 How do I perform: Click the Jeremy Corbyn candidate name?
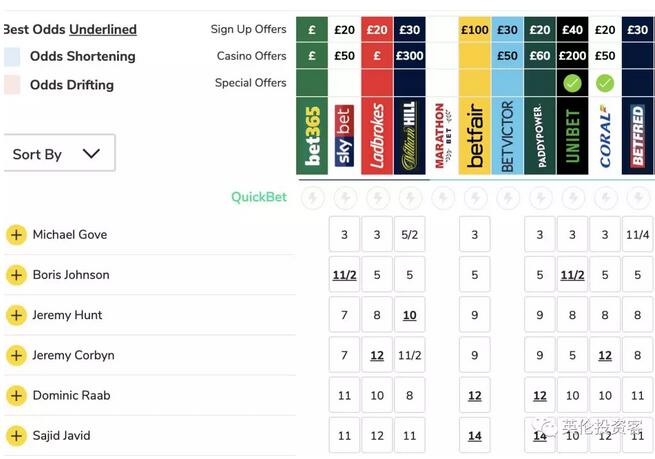tap(73, 355)
